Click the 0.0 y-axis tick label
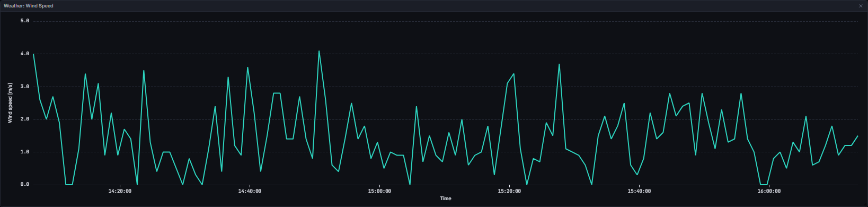Screen dimensions: 868x207 [24, 185]
